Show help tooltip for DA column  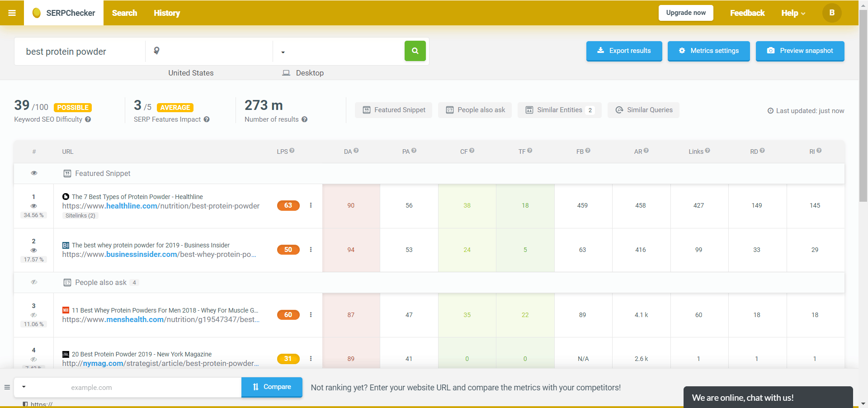tap(356, 151)
